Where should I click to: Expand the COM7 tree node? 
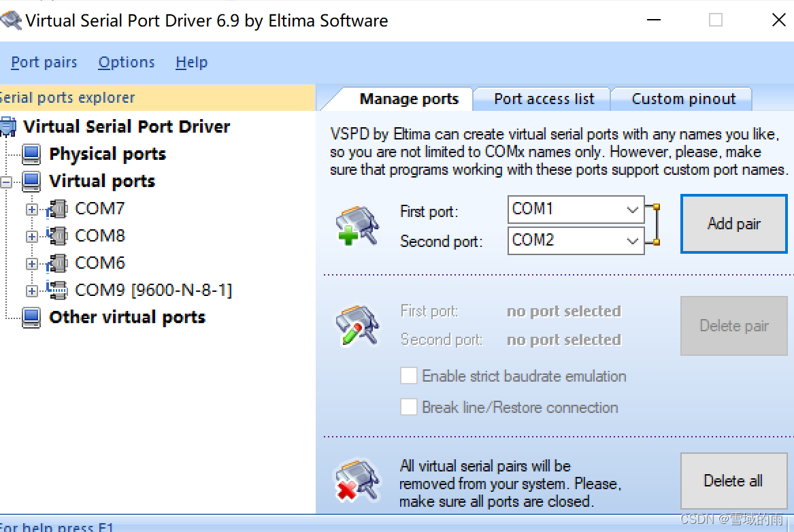pos(32,209)
